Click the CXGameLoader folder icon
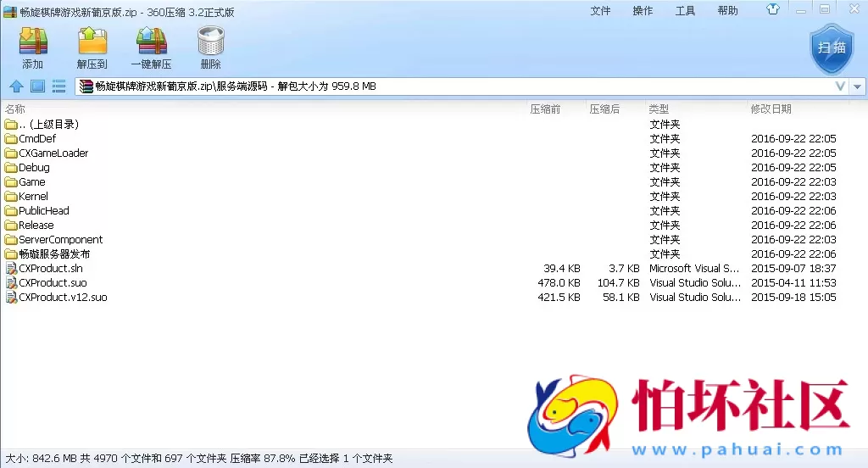 pyautogui.click(x=11, y=153)
